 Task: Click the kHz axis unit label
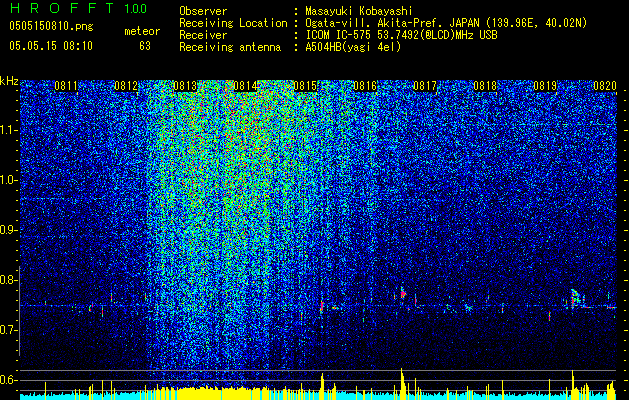pyautogui.click(x=9, y=81)
